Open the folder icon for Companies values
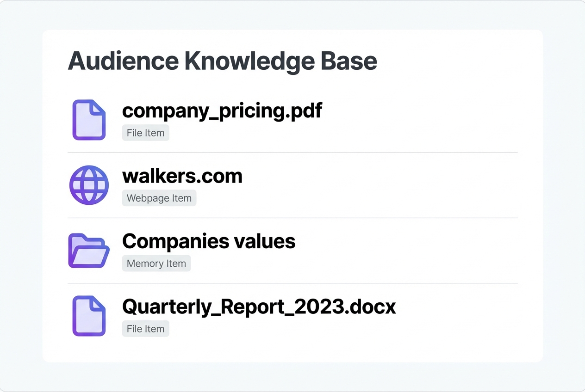The image size is (585, 392). coord(89,251)
